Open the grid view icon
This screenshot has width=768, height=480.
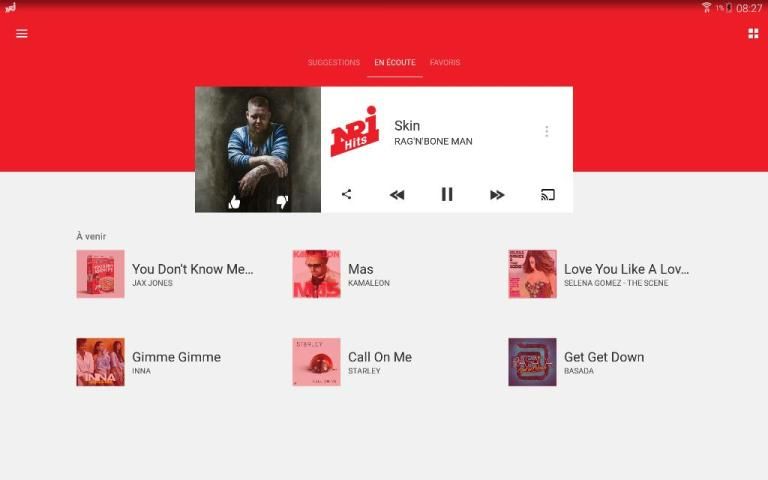coord(753,33)
